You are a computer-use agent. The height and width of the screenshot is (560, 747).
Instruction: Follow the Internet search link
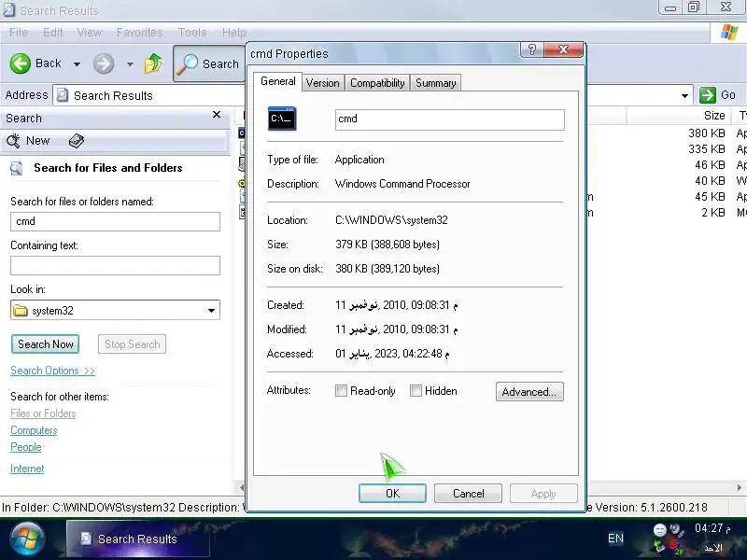click(27, 469)
